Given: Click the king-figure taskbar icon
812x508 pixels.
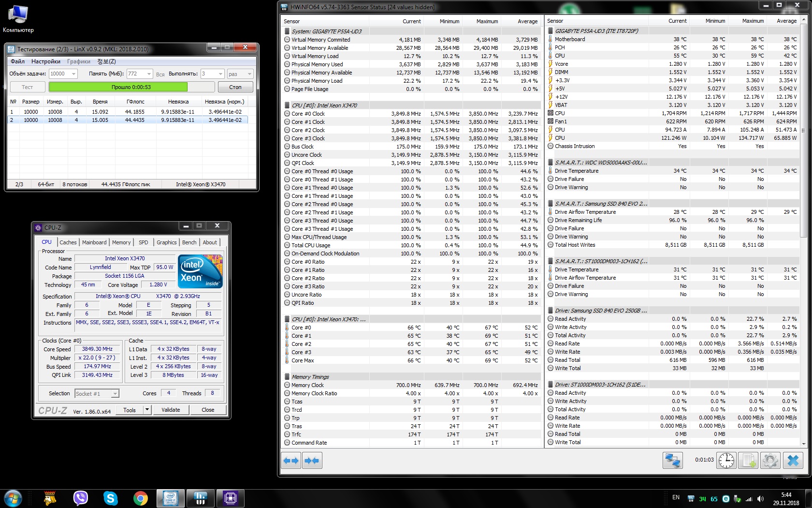Looking at the screenshot, I should [50, 498].
